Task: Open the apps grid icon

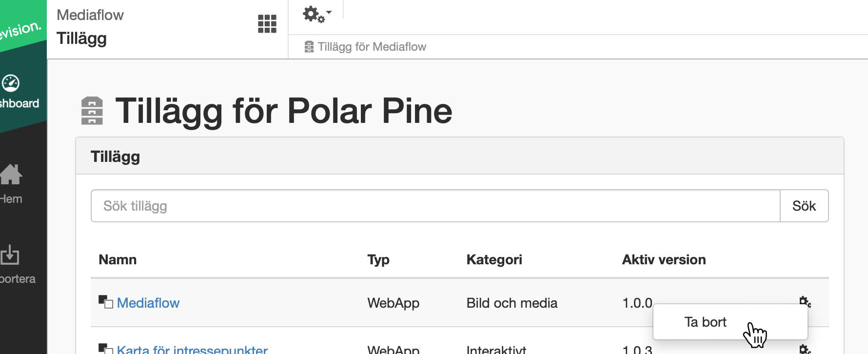Action: click(267, 23)
